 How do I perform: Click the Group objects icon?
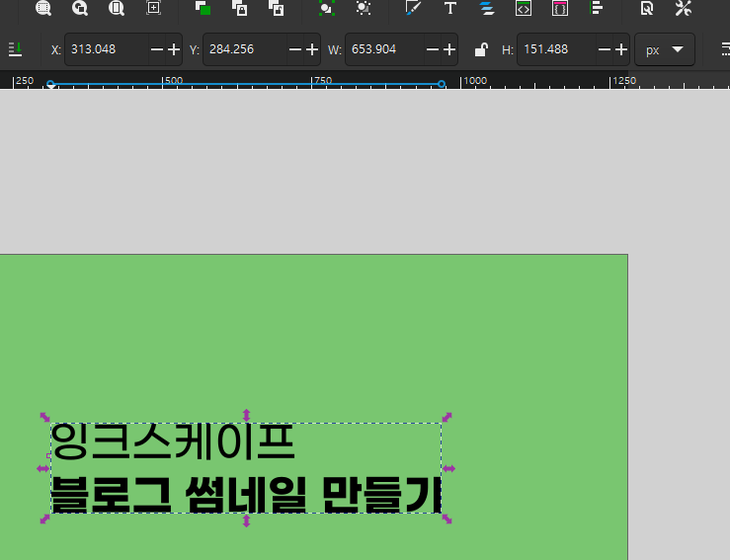327,8
